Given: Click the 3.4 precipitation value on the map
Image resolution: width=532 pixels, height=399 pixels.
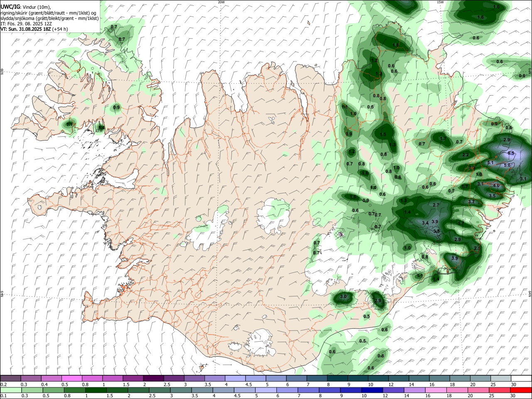Looking at the screenshot, I should pos(425,223).
